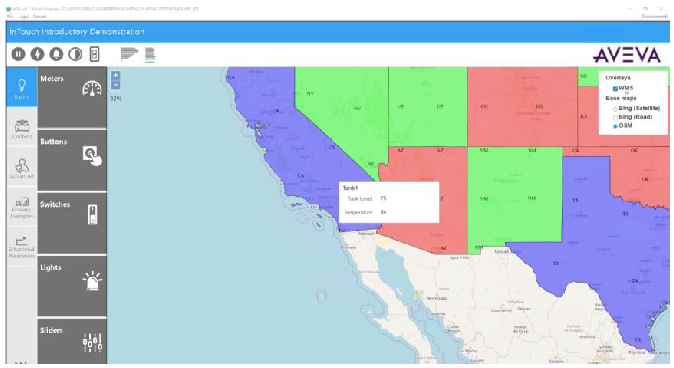Zoom out the map with minus button
674x368 pixels.
(x=115, y=85)
